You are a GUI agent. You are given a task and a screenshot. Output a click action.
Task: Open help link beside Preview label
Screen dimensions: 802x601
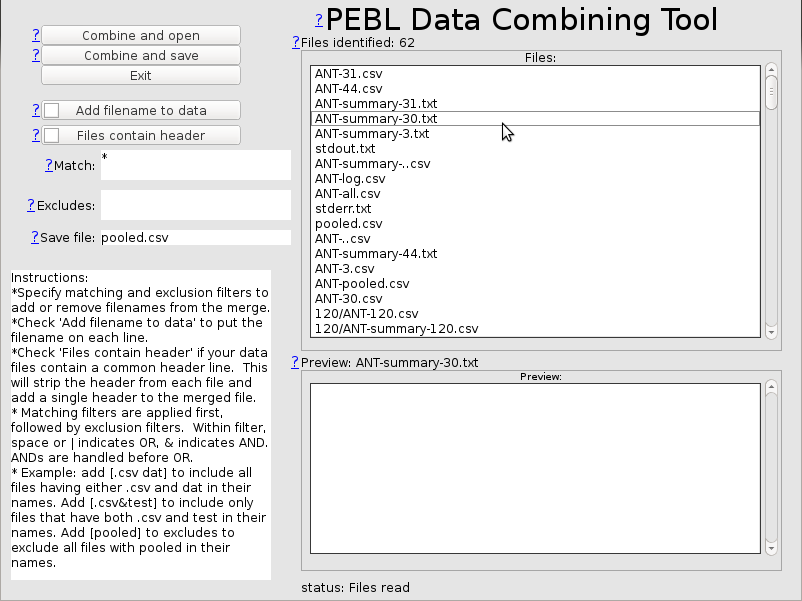coord(295,362)
